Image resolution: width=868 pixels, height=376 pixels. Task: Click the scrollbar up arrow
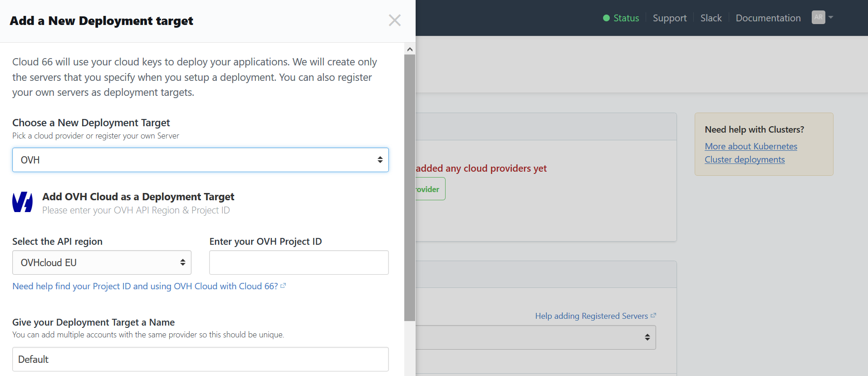click(x=409, y=49)
